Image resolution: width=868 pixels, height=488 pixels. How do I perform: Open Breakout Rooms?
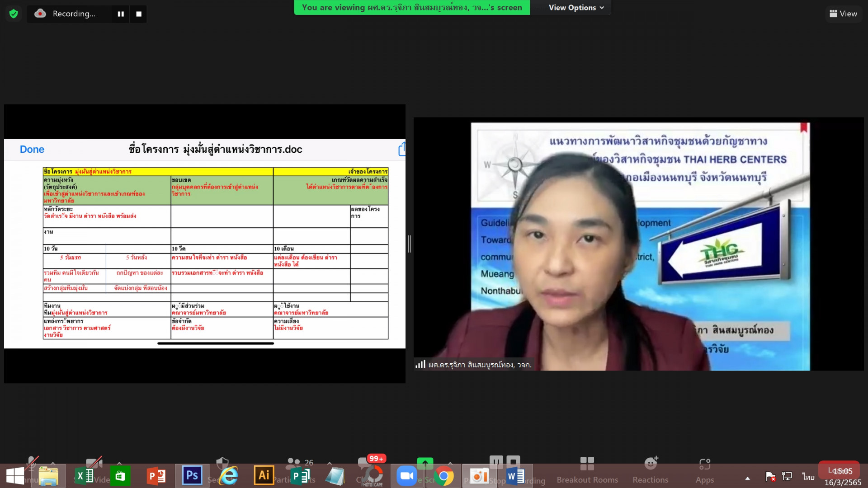tap(587, 470)
